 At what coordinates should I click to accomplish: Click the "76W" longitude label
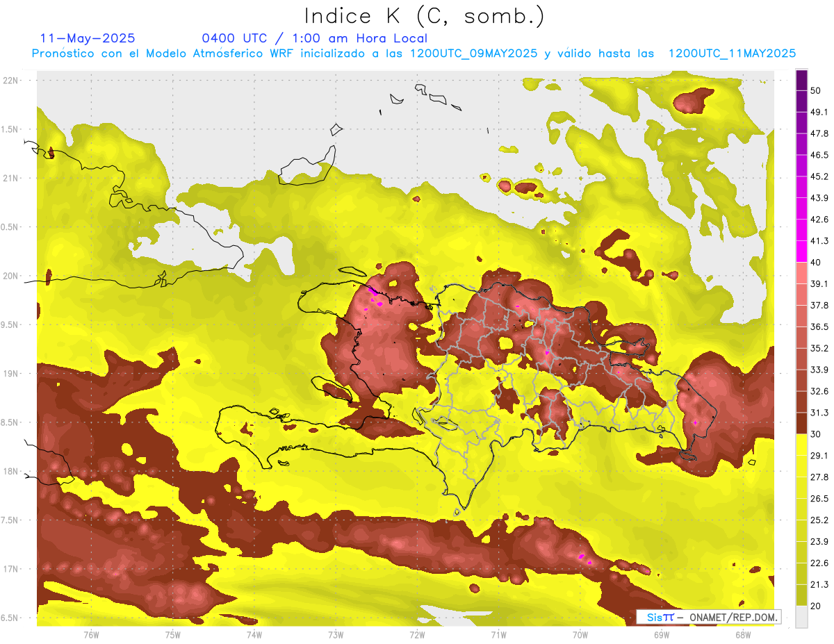(x=91, y=634)
